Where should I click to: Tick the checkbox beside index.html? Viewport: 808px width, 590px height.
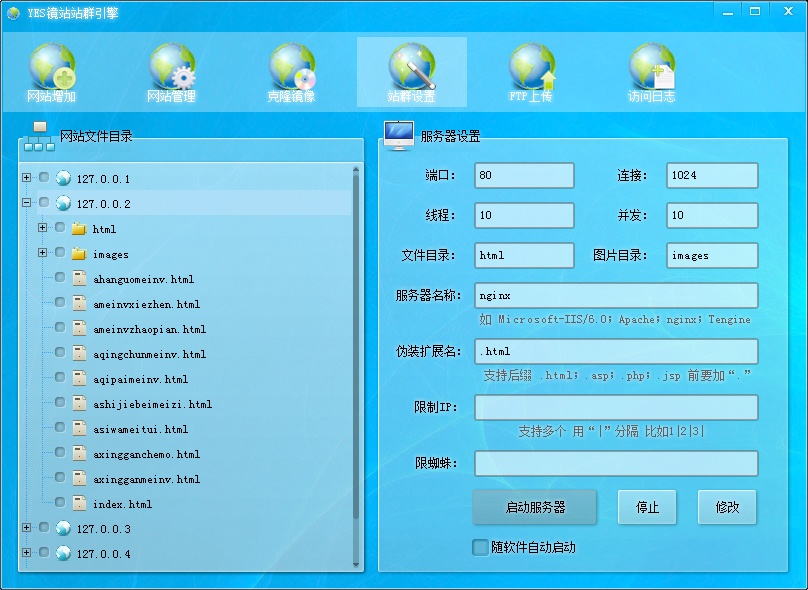[x=60, y=502]
